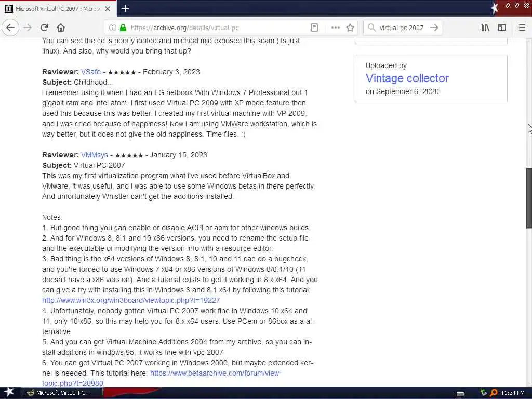Screen dimensions: 532x399
Task: Select the Microsoft Virtual PC 2007 tab
Action: 58,9
